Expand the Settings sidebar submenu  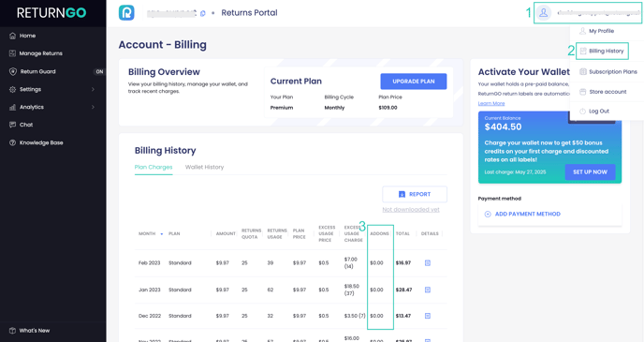click(93, 89)
